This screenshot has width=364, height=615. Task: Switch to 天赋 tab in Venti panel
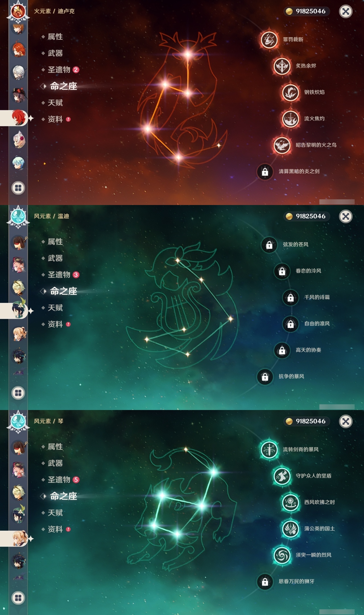coord(55,308)
